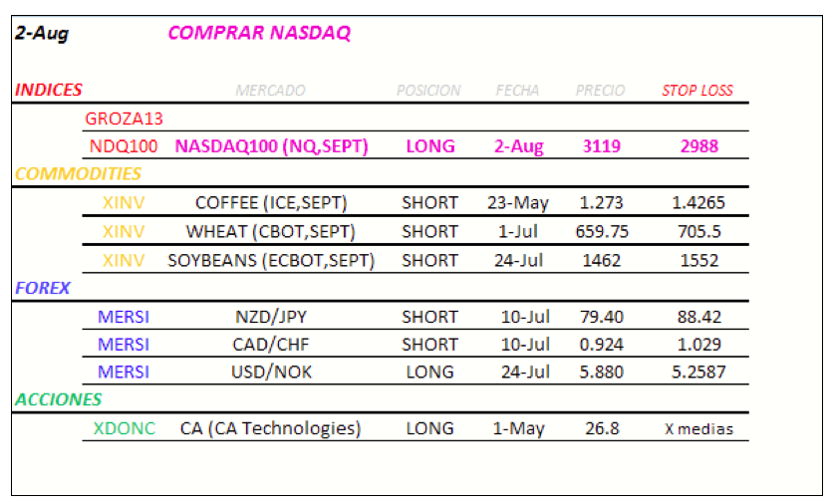
Task: Select the FOREX section label
Action: 43,288
